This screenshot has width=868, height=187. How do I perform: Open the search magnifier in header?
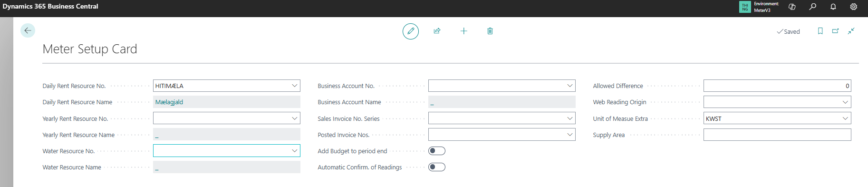tap(812, 7)
